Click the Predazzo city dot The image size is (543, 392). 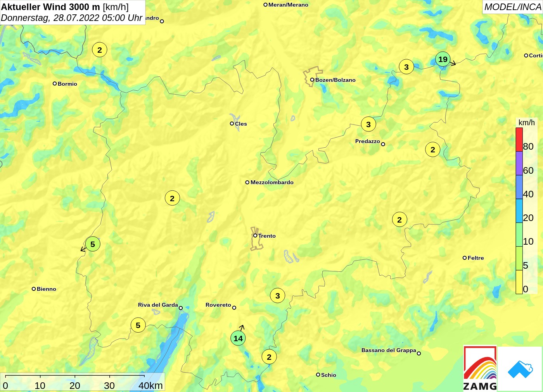click(383, 144)
